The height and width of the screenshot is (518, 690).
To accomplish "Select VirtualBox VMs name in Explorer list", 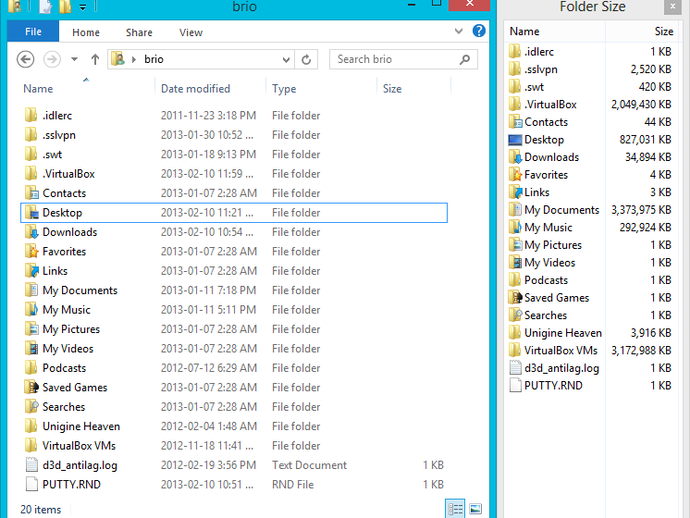I will point(79,446).
